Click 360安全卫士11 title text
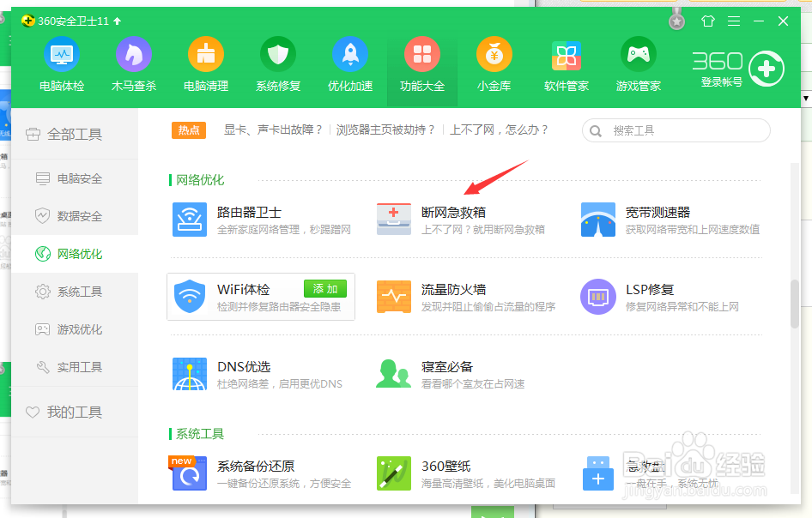The height and width of the screenshot is (518, 812). (73, 21)
